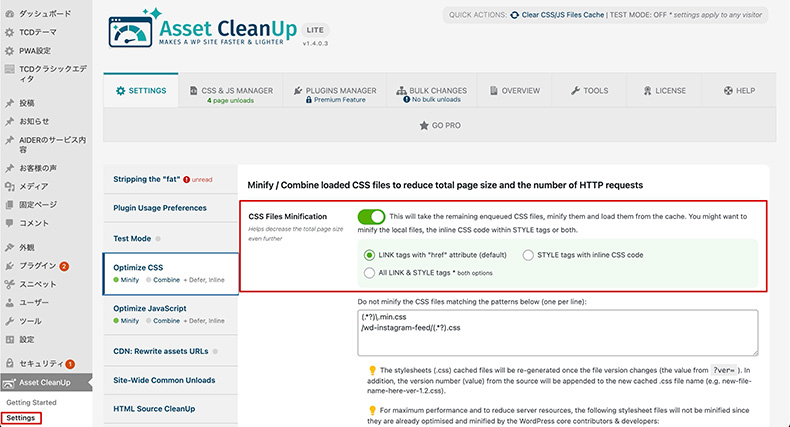The width and height of the screenshot is (790, 427).
Task: Click the unread alert icon beside Stripping the fat
Action: click(186, 180)
